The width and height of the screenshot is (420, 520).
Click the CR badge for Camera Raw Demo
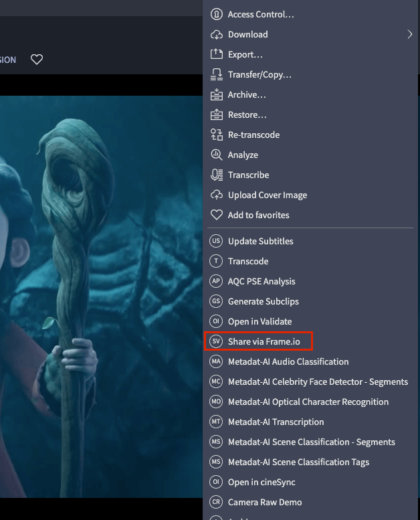pyautogui.click(x=216, y=502)
